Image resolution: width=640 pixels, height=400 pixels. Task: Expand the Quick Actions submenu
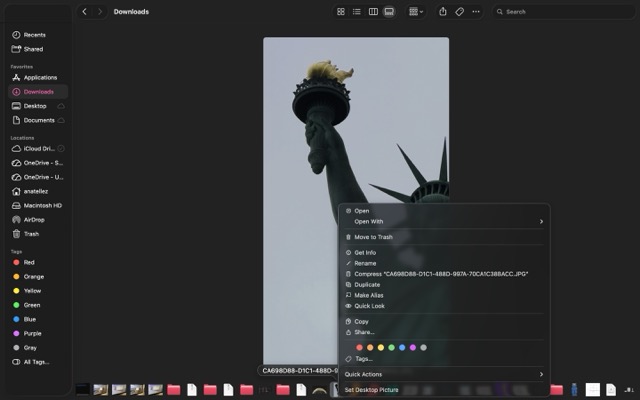coord(444,374)
